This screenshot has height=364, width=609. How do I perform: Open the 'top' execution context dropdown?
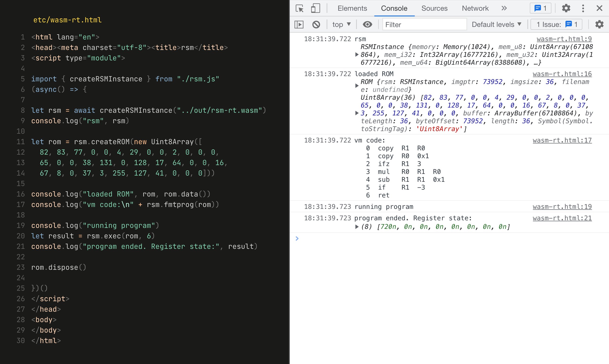[341, 24]
